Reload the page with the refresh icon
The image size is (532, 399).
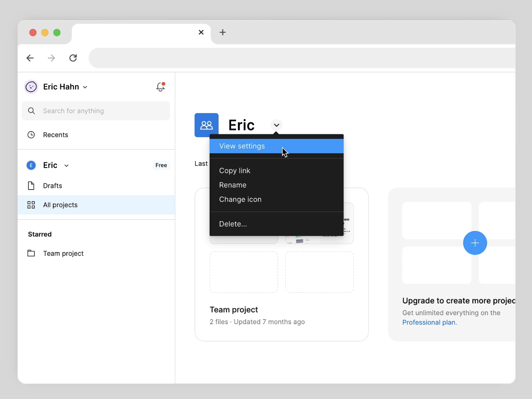(x=73, y=58)
